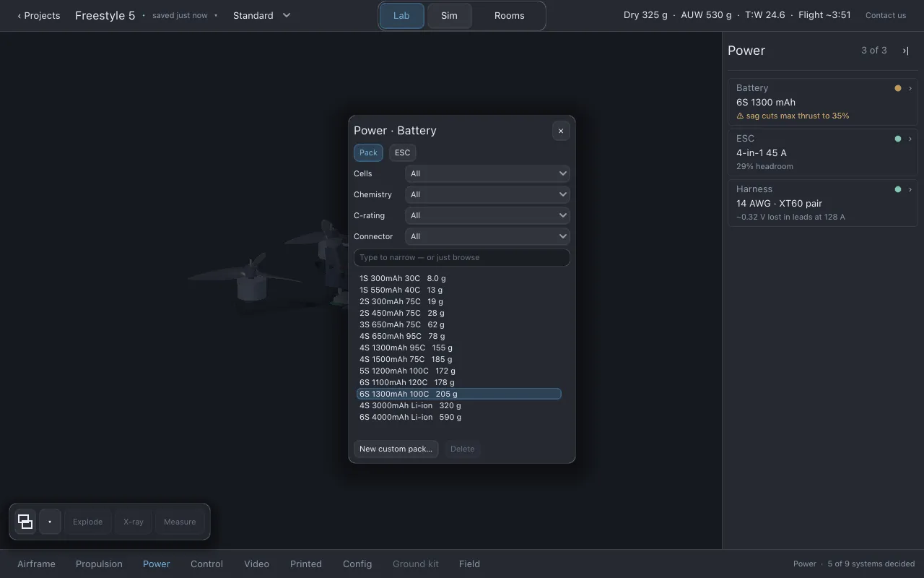This screenshot has height=578, width=924.
Task: Click the small dot button beside view icon
Action: pos(50,522)
